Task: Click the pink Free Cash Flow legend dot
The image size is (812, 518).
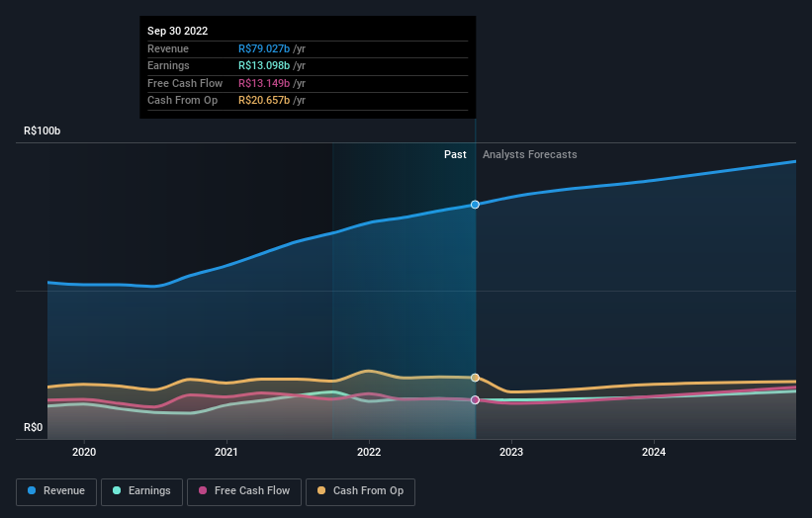Action: (x=203, y=490)
